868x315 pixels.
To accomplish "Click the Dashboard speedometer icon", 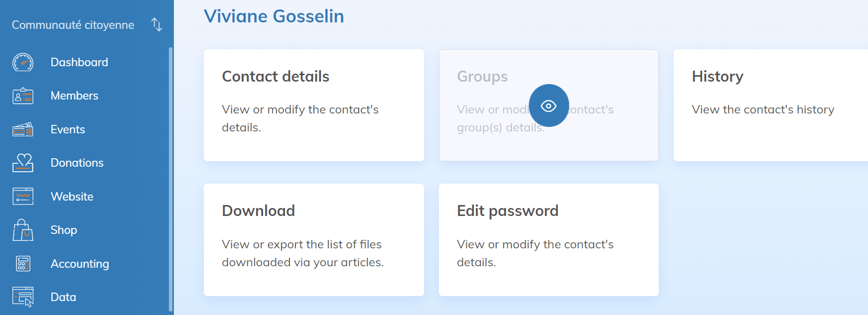I will pyautogui.click(x=23, y=62).
